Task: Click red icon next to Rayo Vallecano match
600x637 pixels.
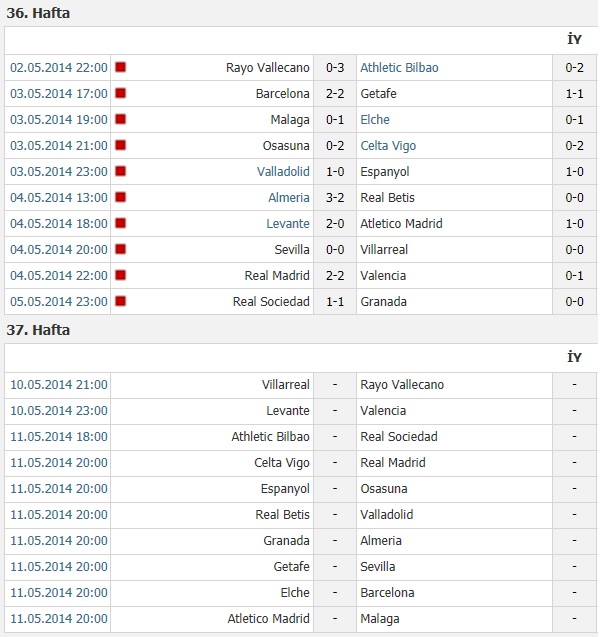Action: click(x=120, y=68)
